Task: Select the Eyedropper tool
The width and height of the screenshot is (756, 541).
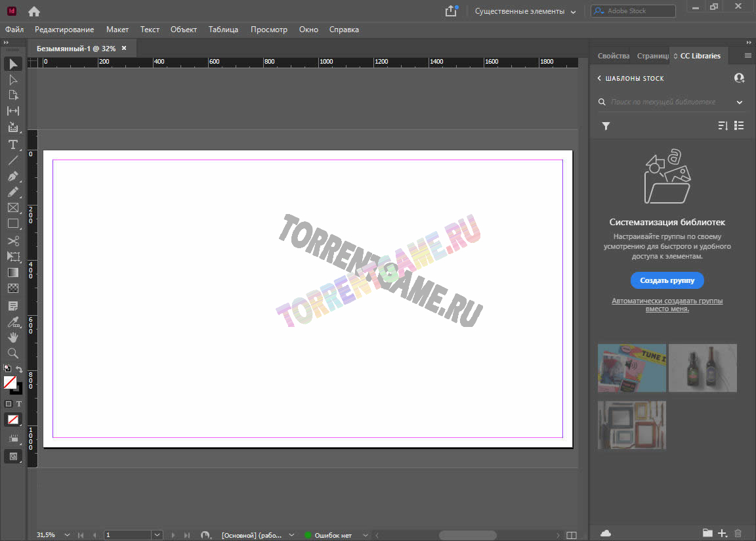Action: 12,322
